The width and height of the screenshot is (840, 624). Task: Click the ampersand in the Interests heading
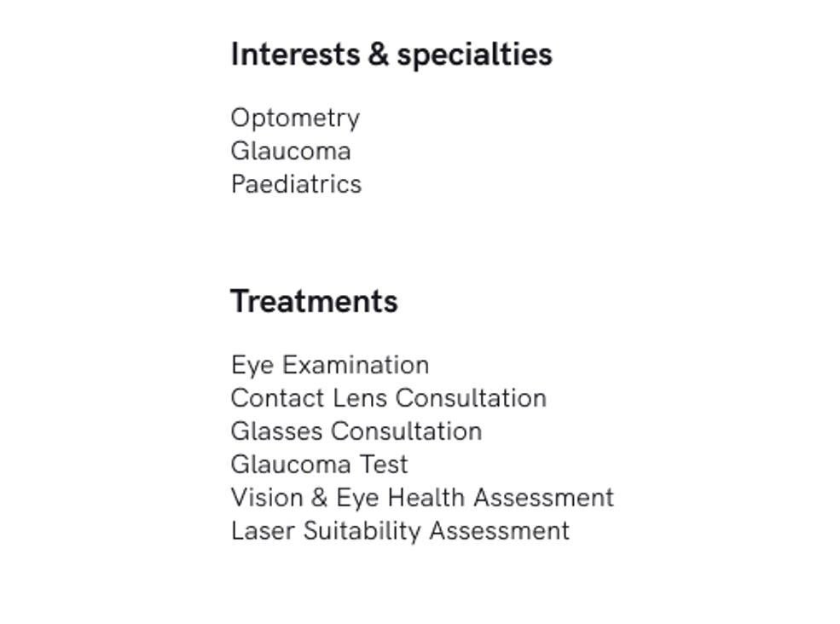pos(378,55)
